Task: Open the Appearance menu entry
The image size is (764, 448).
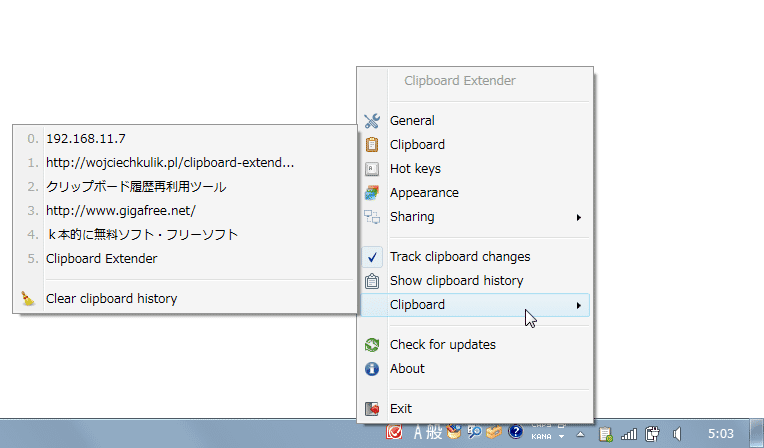Action: (475, 193)
